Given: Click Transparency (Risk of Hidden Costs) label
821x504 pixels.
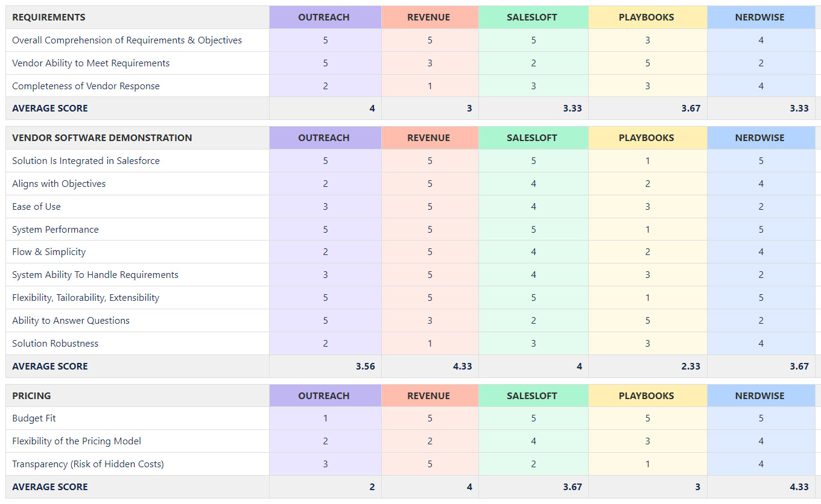Looking at the screenshot, I should (x=88, y=464).
